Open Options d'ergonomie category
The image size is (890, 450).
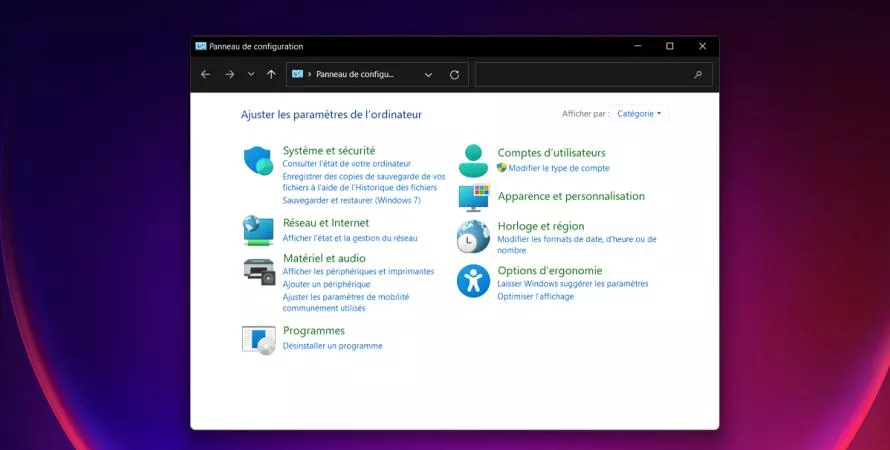[550, 271]
